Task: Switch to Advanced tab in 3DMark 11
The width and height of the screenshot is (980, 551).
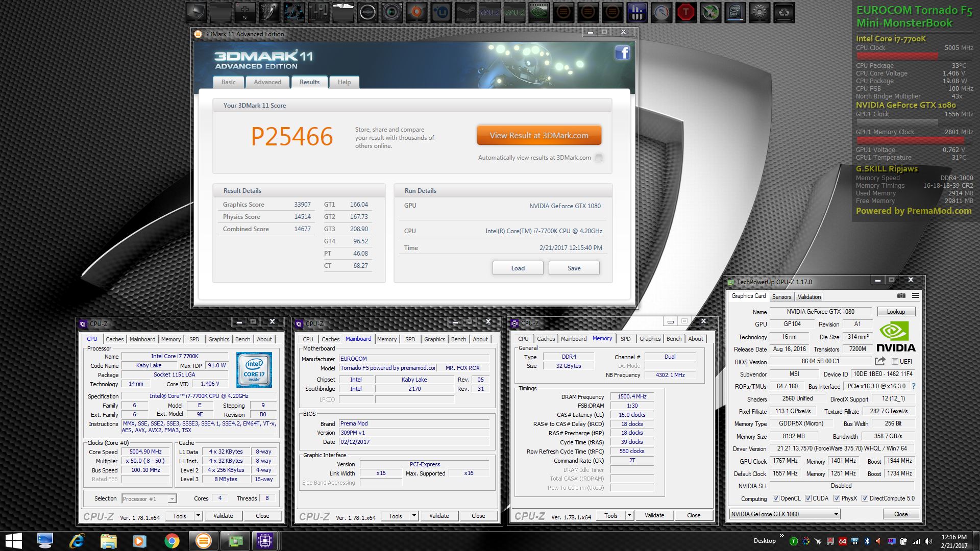Action: pyautogui.click(x=267, y=82)
